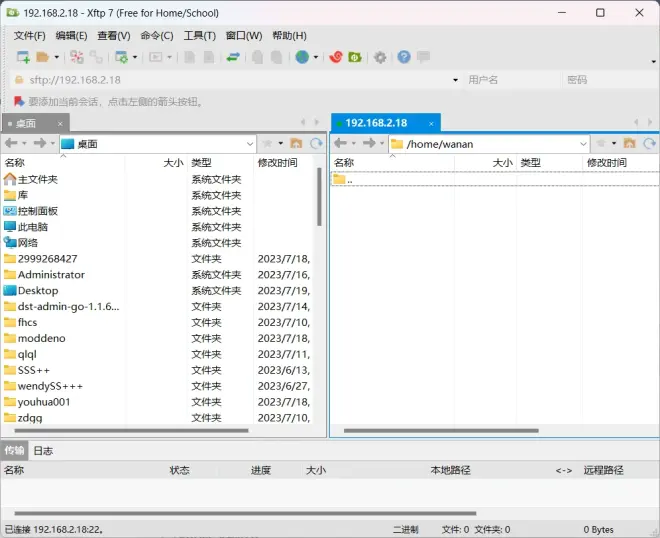Select the wendySS+++ folder

pos(43,386)
